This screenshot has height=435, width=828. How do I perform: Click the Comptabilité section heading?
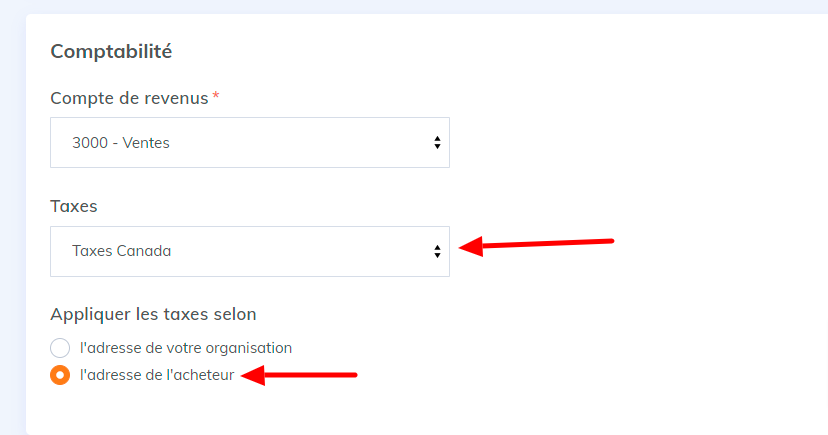coord(111,51)
